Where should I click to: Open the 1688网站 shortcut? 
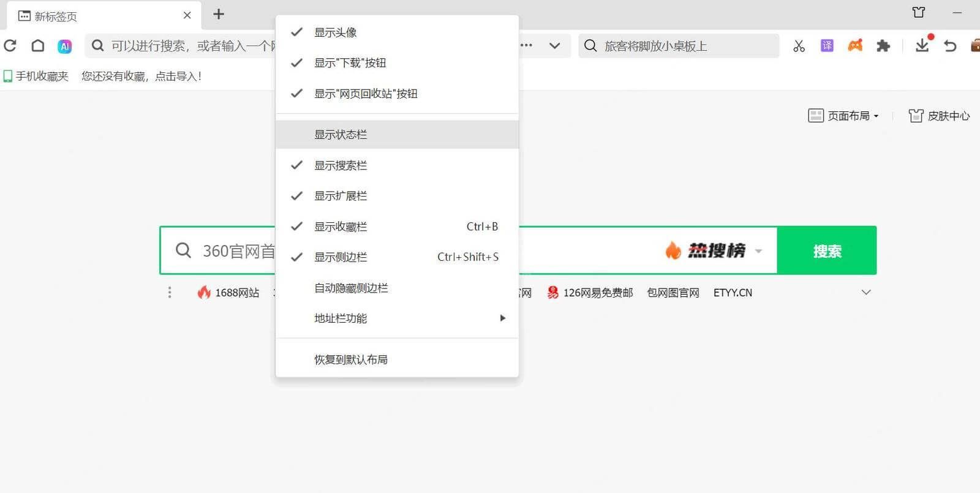point(228,293)
